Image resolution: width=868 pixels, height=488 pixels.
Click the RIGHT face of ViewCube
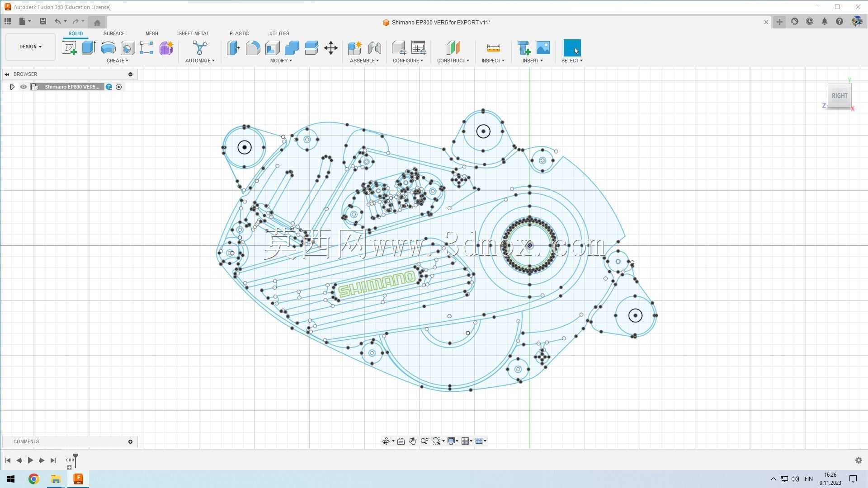(840, 96)
